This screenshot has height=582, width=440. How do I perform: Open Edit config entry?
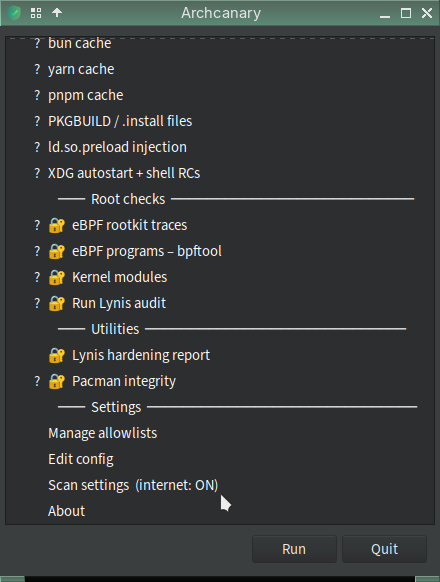click(x=81, y=459)
